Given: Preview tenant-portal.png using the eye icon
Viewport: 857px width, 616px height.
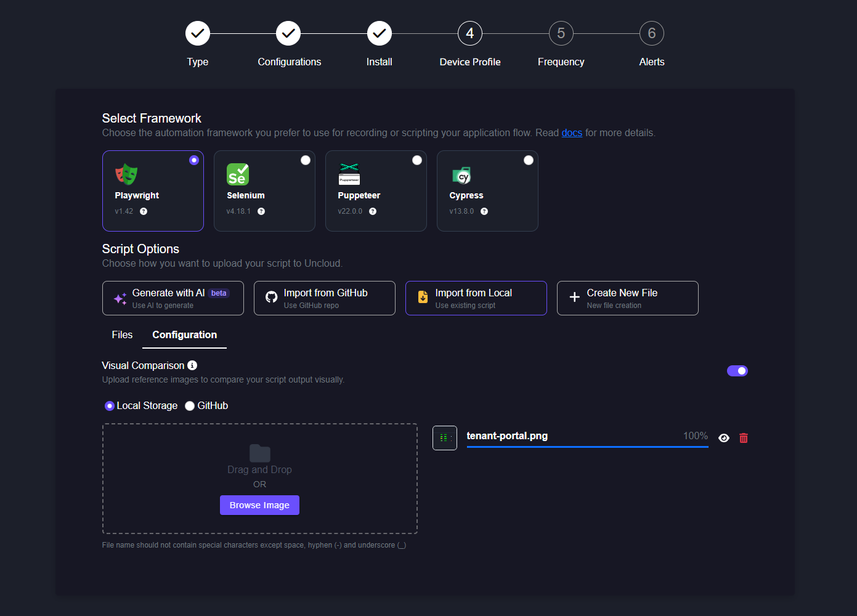Looking at the screenshot, I should click(724, 438).
